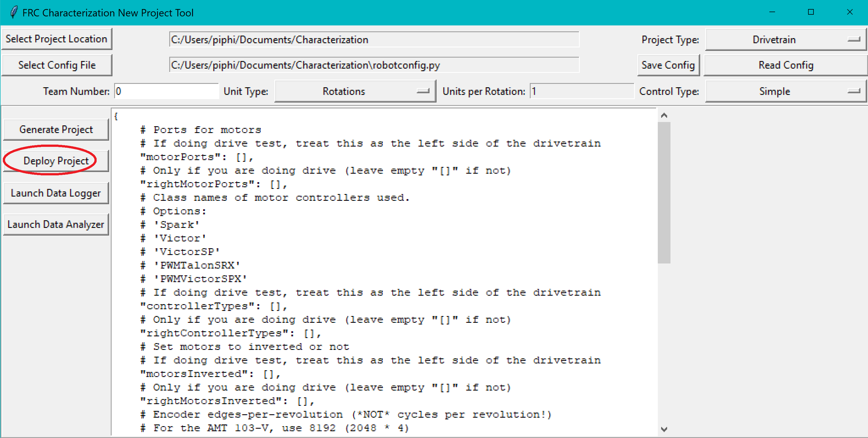Viewport: 868px width, 438px height.
Task: Open the Control Type dropdown showing Simple
Action: pyautogui.click(x=785, y=91)
